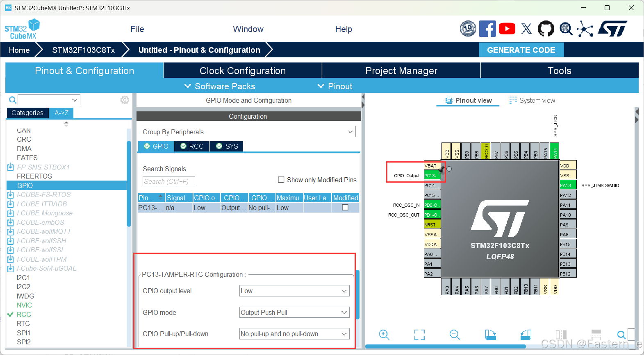
Task: Select the Categories button
Action: click(27, 113)
